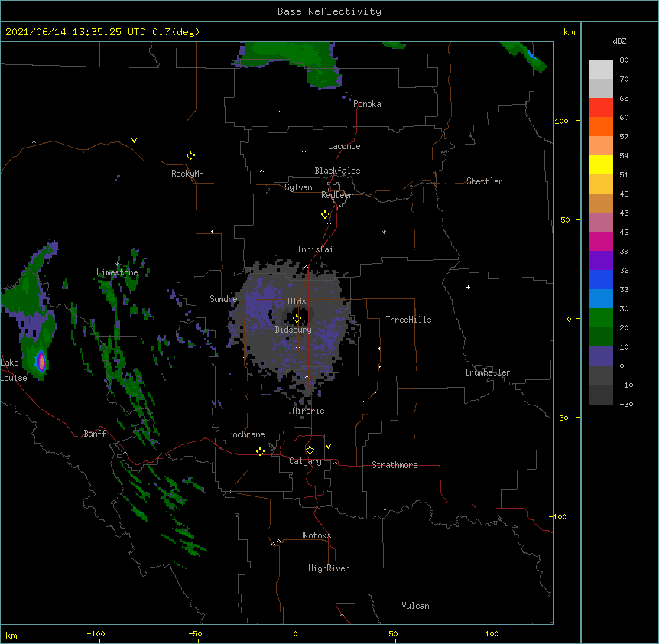This screenshot has height=644, width=659.
Task: Select the yellow diamond marker below RedDeer
Action: [326, 215]
